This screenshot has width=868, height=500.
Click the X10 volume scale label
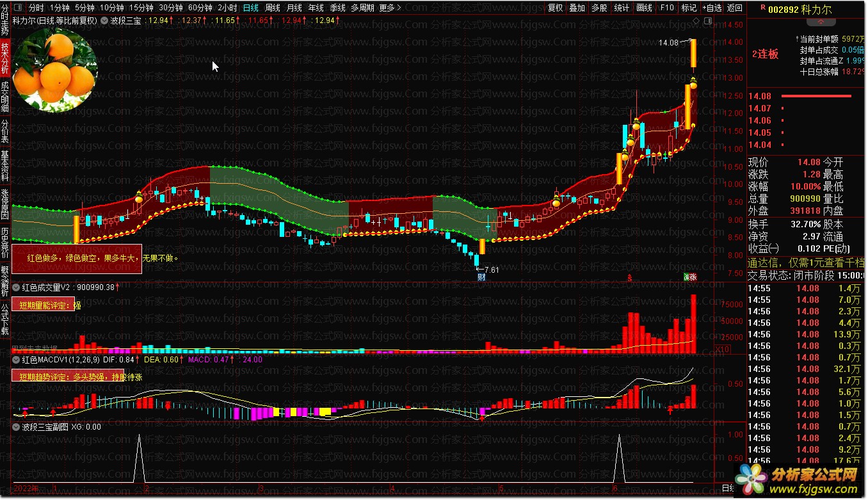pos(722,349)
